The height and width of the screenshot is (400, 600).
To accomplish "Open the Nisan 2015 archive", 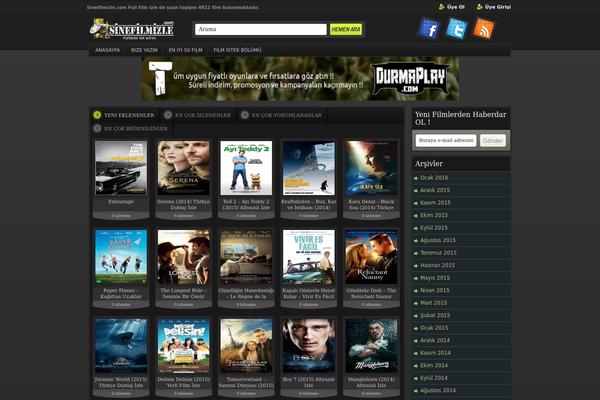I will coord(435,290).
